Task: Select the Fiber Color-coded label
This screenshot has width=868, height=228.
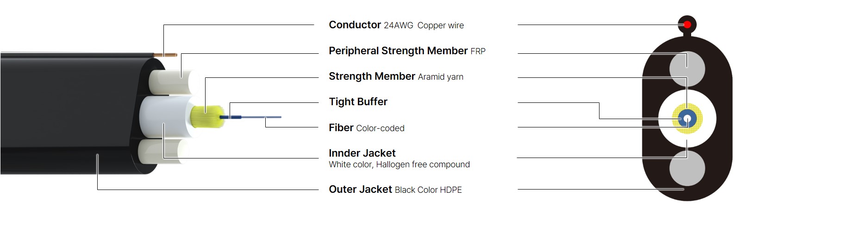Action: tap(367, 128)
